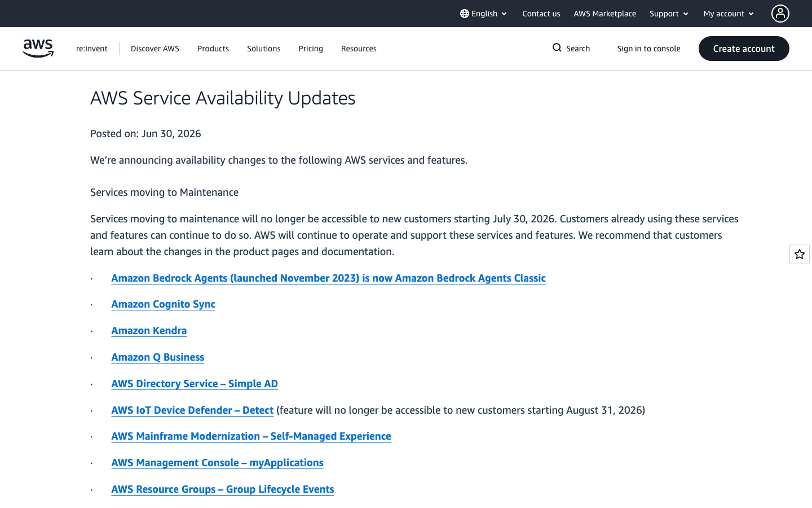Click the Search label in header
Viewport: 812px width, 508px height.
pyautogui.click(x=578, y=49)
